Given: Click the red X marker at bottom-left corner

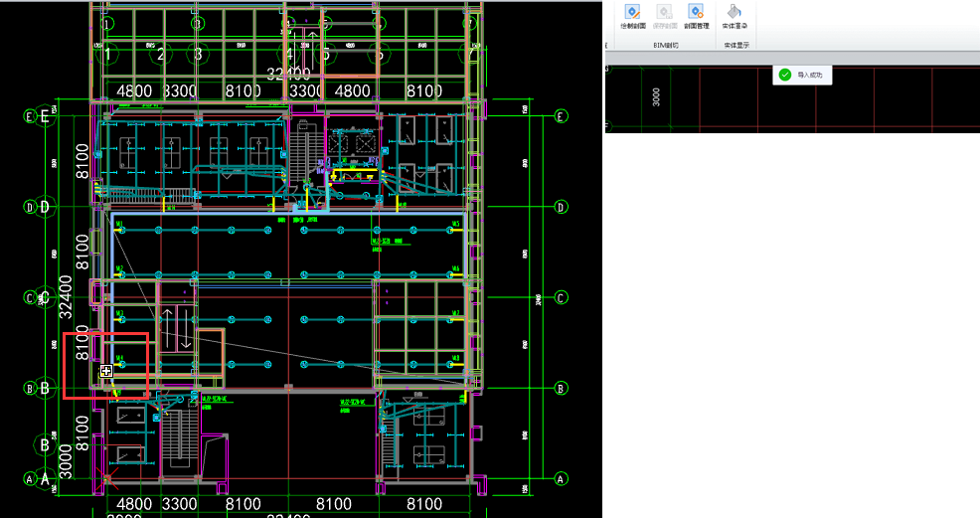Looking at the screenshot, I should tap(106, 479).
